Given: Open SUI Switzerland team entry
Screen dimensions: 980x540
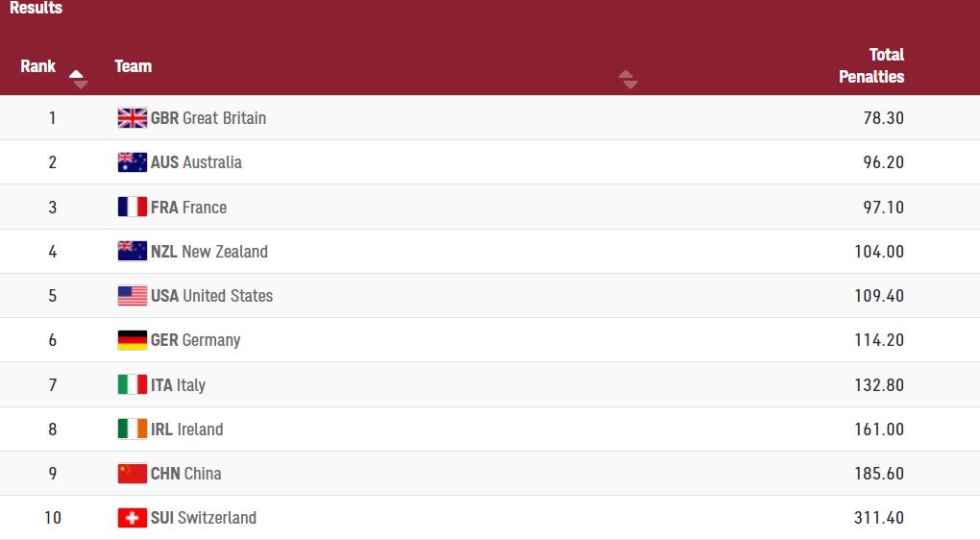Looking at the screenshot, I should (204, 518).
